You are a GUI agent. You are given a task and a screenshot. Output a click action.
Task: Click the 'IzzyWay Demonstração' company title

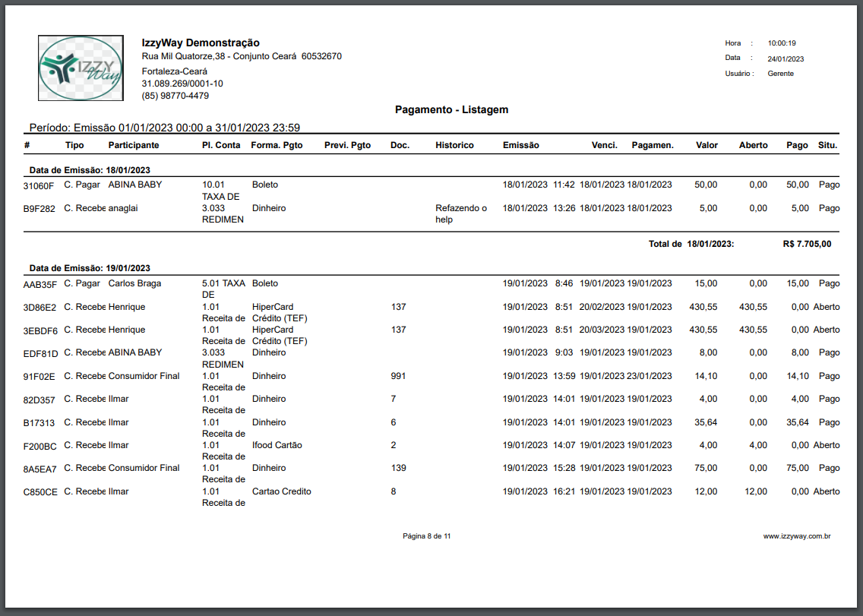tap(201, 43)
